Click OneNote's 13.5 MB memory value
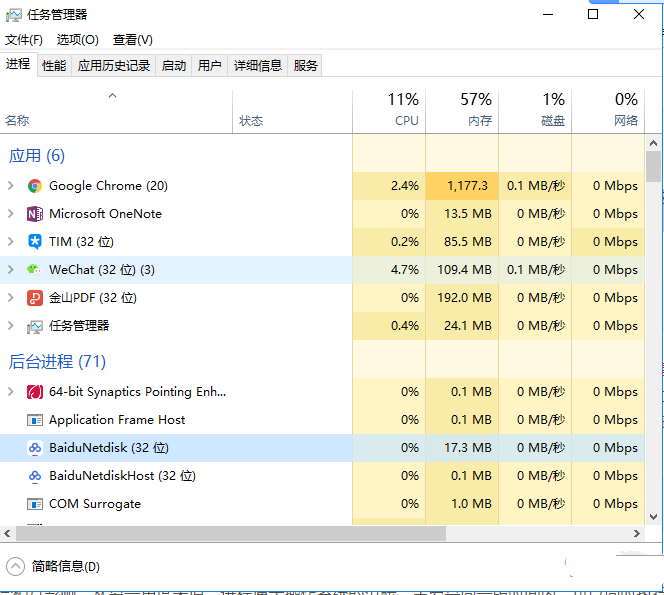The height and width of the screenshot is (595, 664). click(x=468, y=214)
